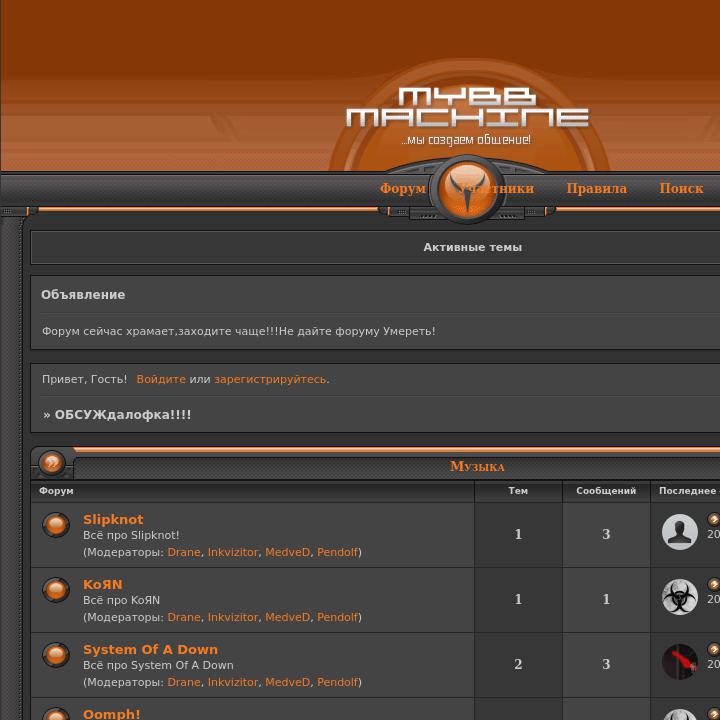Click the Войдите login link
The width and height of the screenshot is (720, 720).
click(161, 379)
